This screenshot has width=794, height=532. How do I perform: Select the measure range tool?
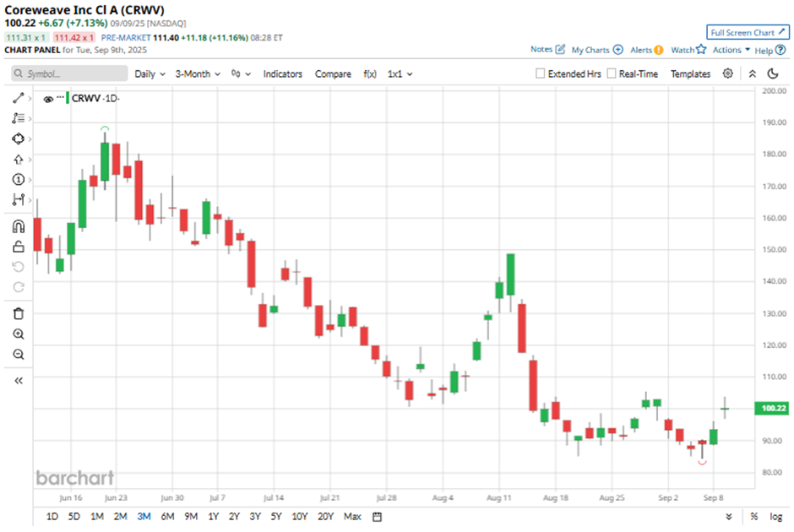click(x=19, y=200)
